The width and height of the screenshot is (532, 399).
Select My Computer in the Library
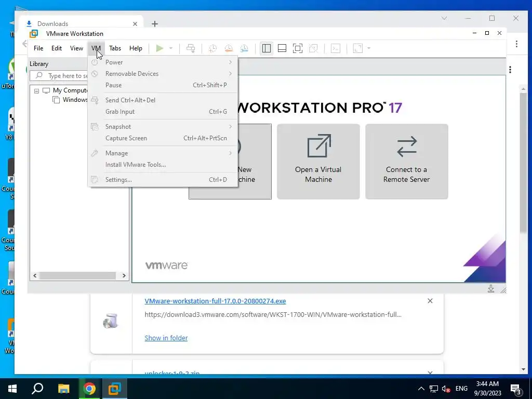pyautogui.click(x=70, y=90)
